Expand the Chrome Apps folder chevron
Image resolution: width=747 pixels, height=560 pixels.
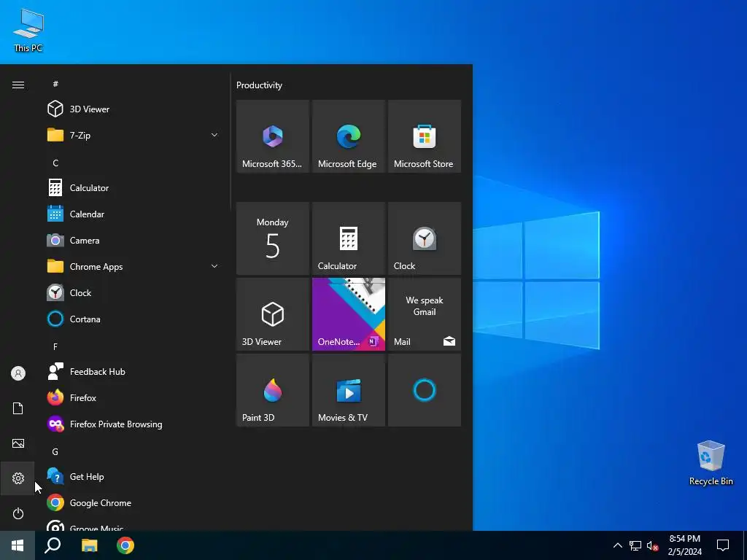[214, 267]
